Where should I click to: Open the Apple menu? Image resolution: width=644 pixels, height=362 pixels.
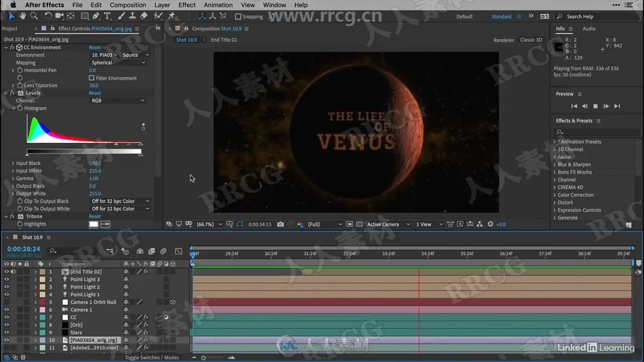point(13,5)
